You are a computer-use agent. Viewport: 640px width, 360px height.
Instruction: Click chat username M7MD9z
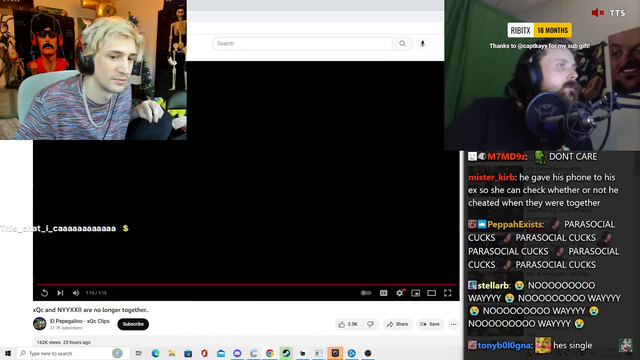[507, 156]
